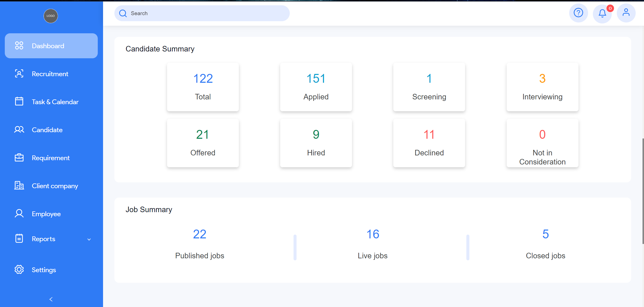Collapse the sidebar with the arrow
This screenshot has height=307, width=644.
point(51,299)
